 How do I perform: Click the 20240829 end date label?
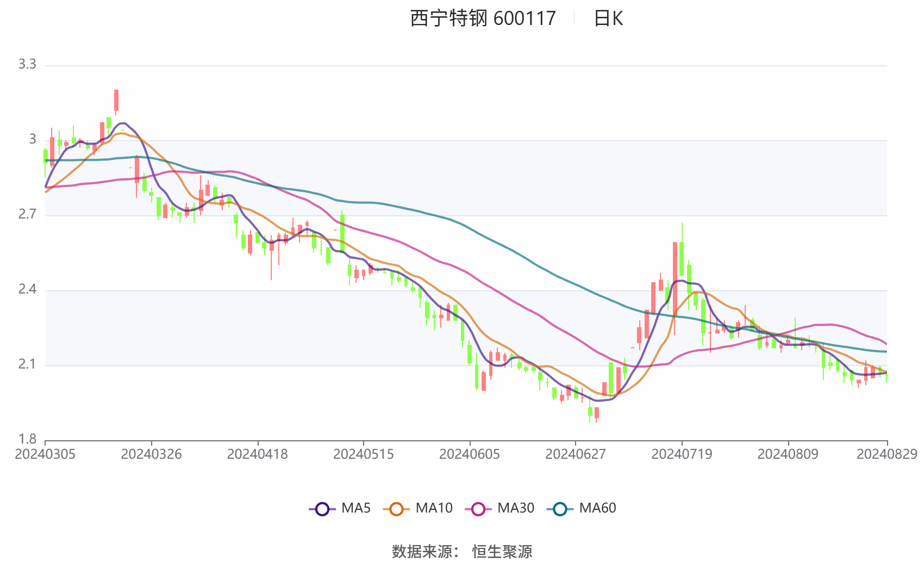point(886,454)
